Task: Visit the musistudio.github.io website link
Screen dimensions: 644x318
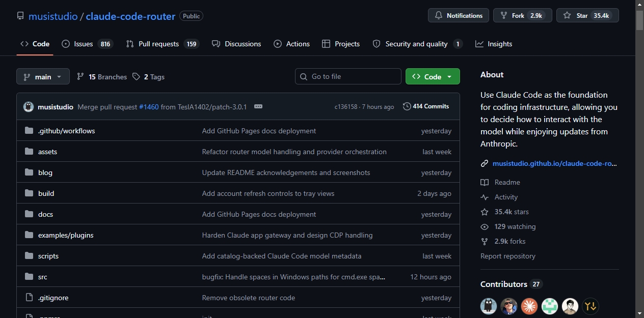Action: [x=555, y=164]
